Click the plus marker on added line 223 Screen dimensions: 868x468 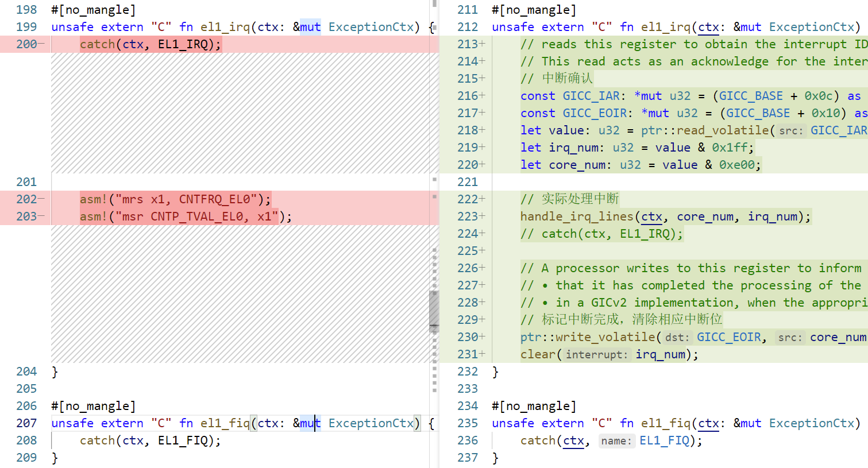[482, 216]
